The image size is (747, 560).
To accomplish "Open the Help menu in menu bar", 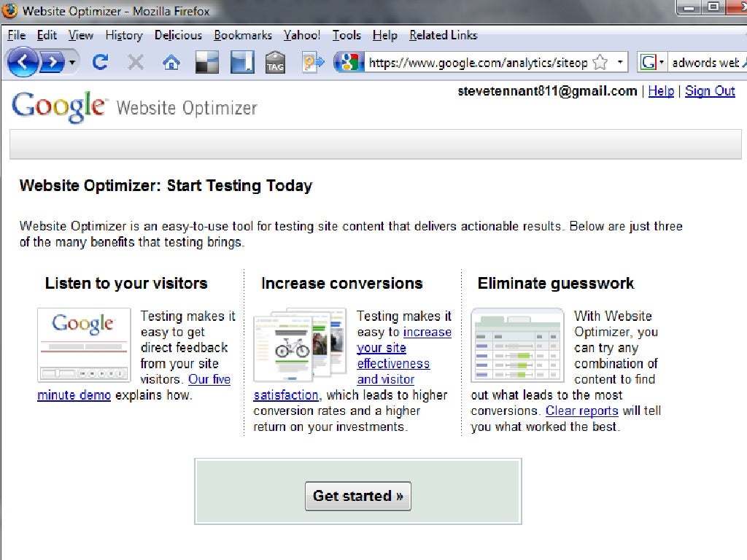I will pos(385,35).
